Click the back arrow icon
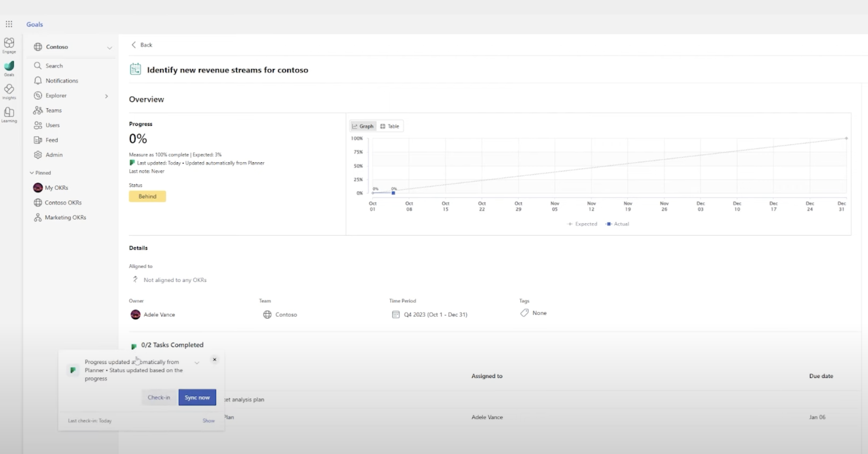This screenshot has width=868, height=454. (134, 45)
